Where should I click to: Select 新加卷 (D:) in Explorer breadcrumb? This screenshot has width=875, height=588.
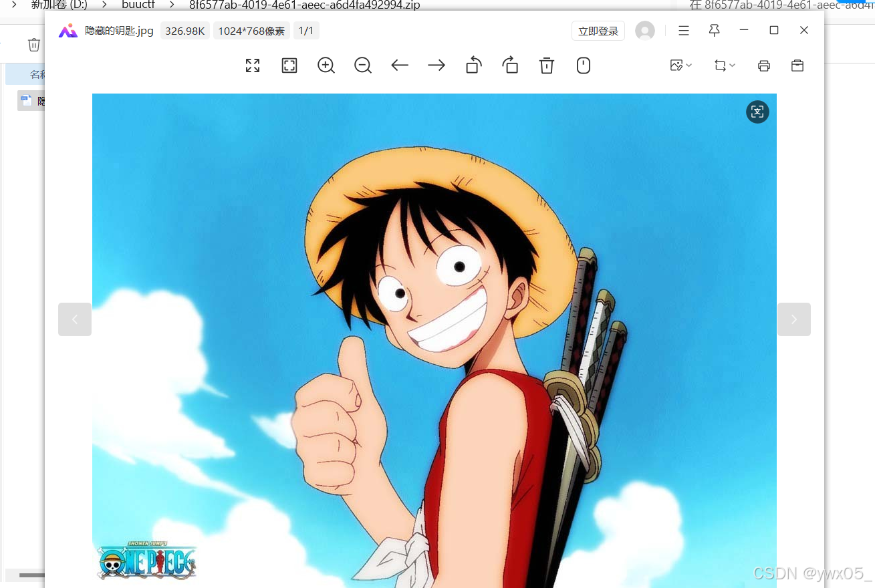(x=59, y=5)
